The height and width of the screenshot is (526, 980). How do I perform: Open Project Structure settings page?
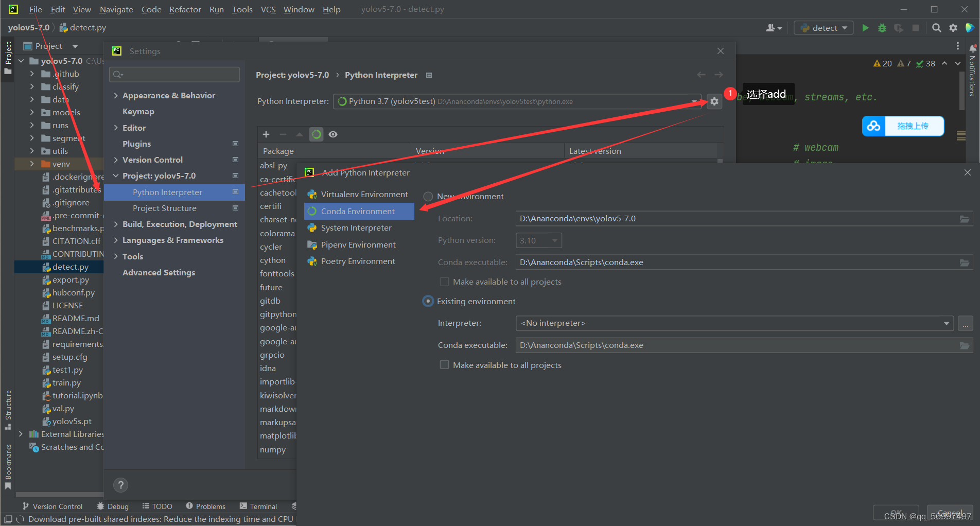[174, 208]
